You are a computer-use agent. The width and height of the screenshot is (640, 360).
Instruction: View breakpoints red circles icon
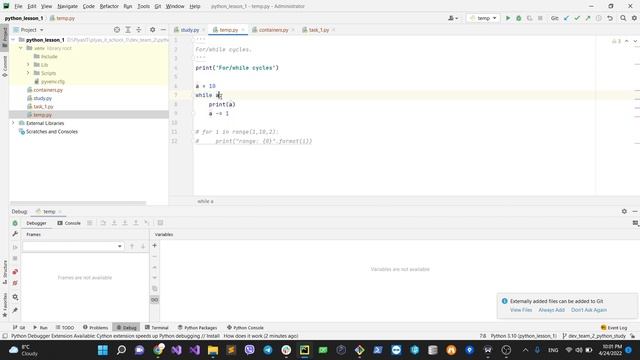pos(15,272)
